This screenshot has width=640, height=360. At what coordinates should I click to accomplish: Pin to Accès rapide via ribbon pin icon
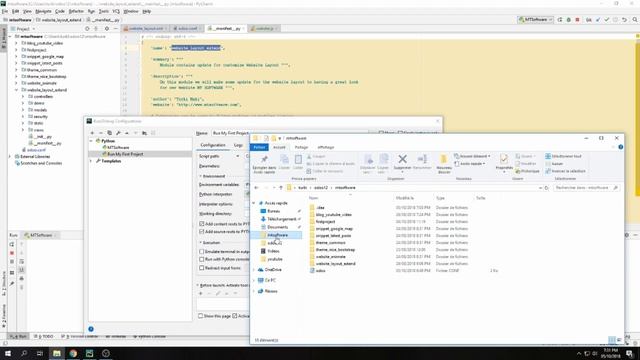[264, 159]
